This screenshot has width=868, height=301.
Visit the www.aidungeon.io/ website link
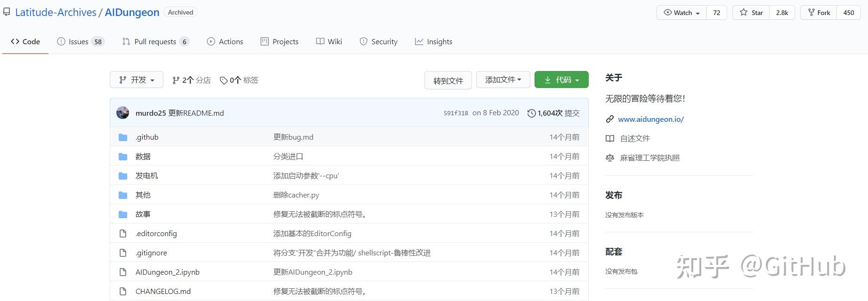pyautogui.click(x=651, y=119)
